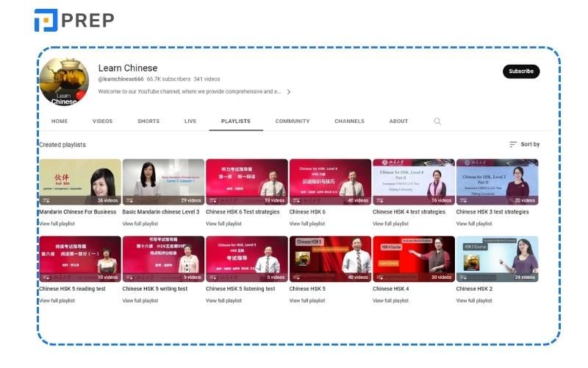Screen dimensions: 588x368
Task: View full playlist under Chinese HSK 5 listening test
Action: 223,301
